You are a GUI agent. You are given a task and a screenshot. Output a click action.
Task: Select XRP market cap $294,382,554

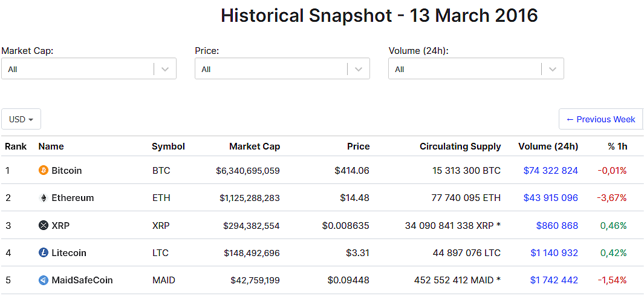tap(252, 225)
